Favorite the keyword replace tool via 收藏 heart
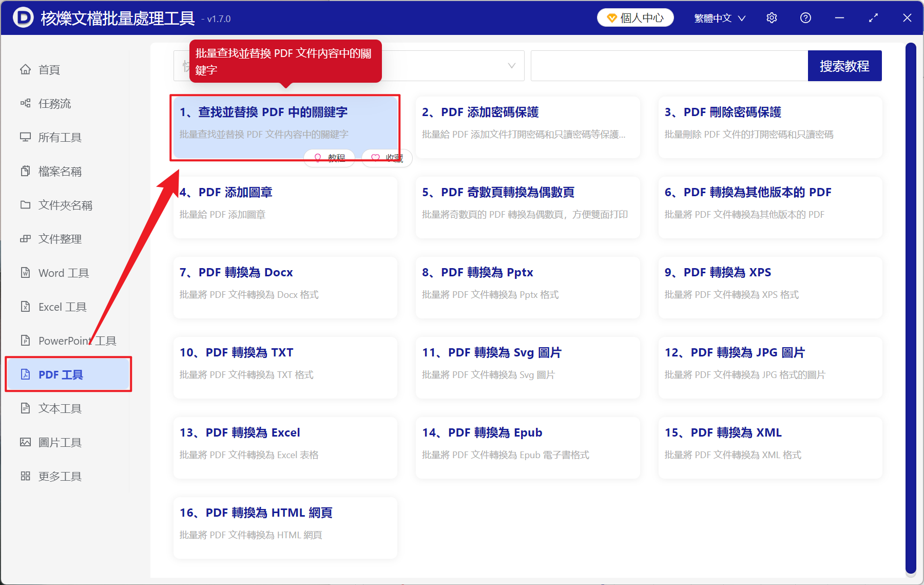 tap(387, 158)
